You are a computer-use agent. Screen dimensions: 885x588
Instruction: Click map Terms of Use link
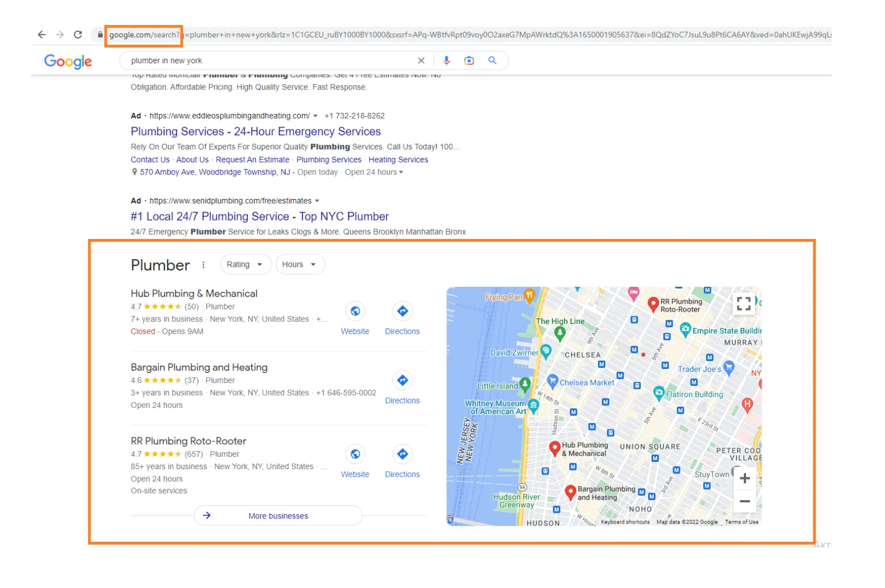(742, 522)
